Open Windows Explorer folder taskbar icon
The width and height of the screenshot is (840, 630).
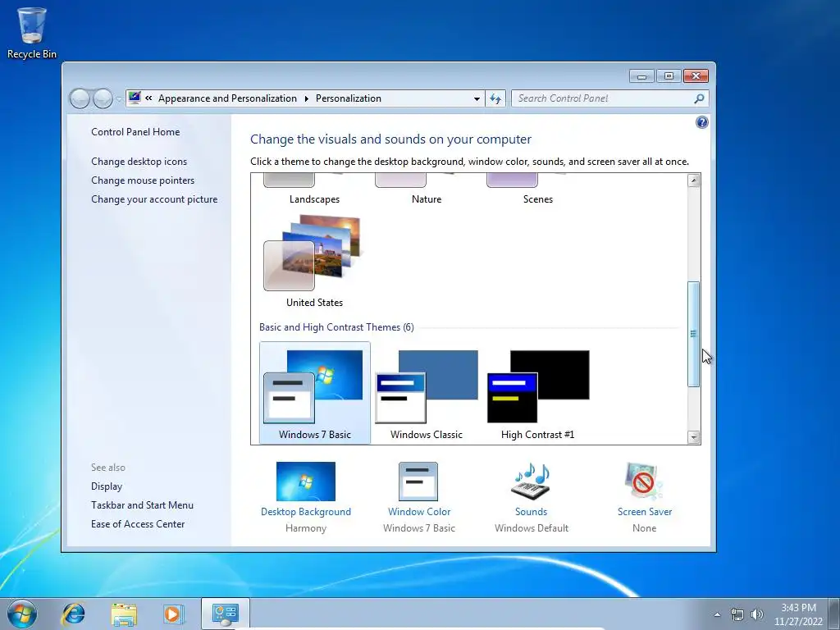pos(124,614)
